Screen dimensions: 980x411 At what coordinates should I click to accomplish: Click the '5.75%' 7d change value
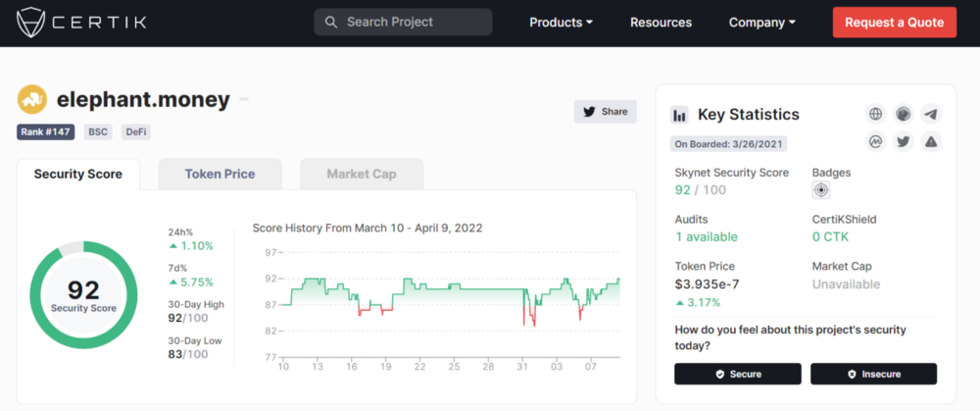(x=197, y=283)
